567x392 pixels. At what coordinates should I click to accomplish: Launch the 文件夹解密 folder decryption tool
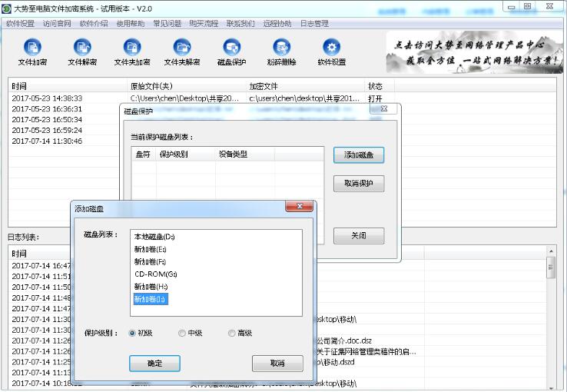(x=182, y=52)
